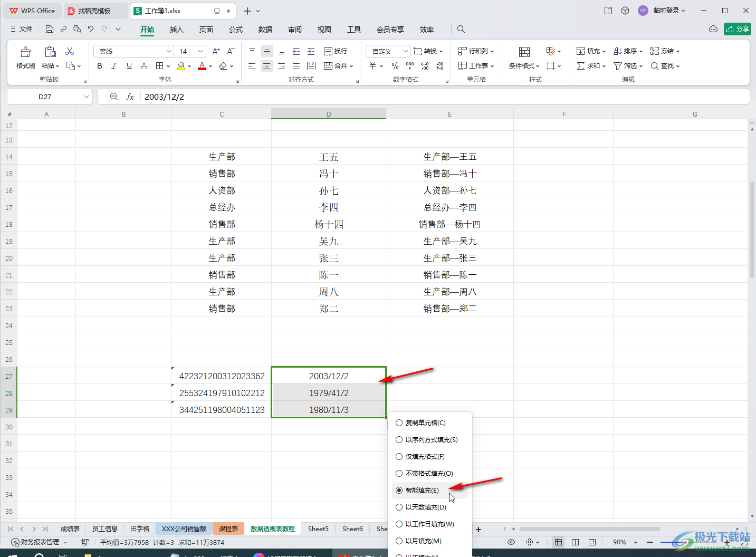Image resolution: width=756 pixels, height=557 pixels.
Task: Click the decrease decimal icon
Action: click(x=440, y=66)
